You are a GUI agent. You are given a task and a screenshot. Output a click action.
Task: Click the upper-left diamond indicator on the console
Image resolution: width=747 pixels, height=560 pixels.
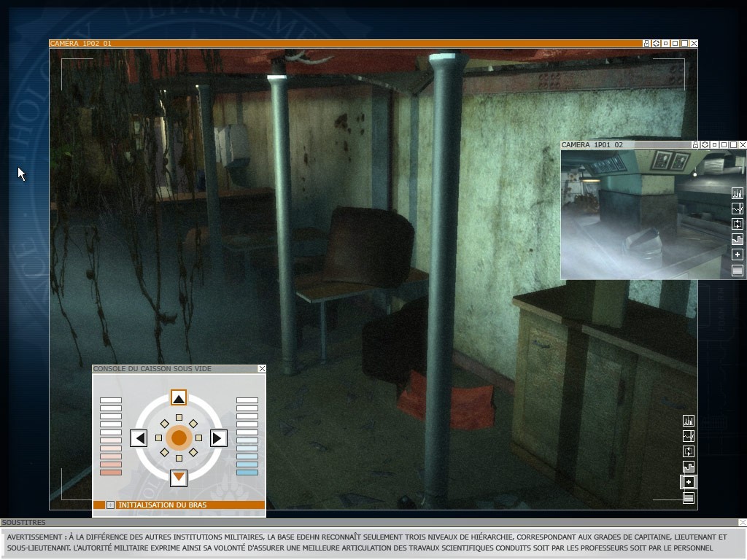pyautogui.click(x=164, y=424)
